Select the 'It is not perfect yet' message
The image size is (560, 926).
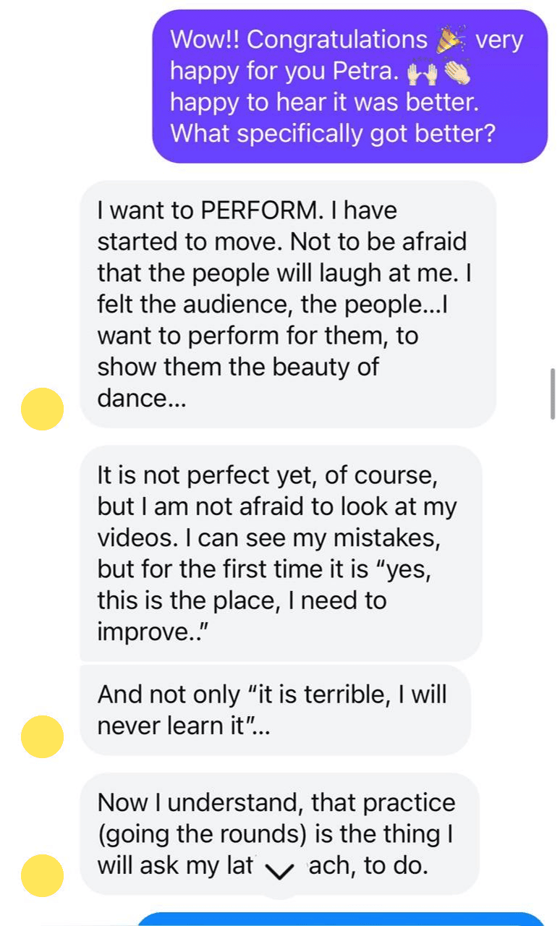click(280, 553)
